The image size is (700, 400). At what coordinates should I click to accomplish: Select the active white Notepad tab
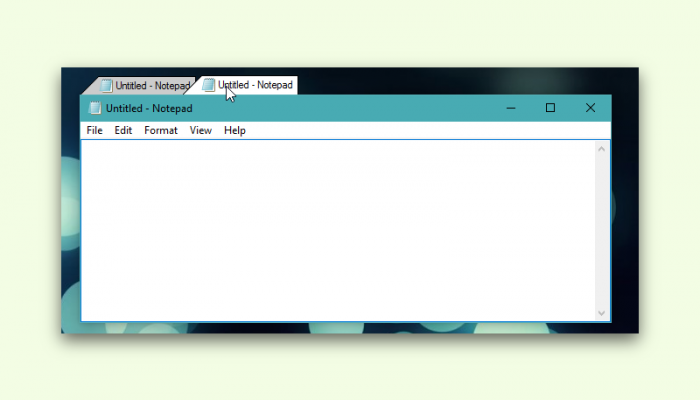[x=245, y=85]
